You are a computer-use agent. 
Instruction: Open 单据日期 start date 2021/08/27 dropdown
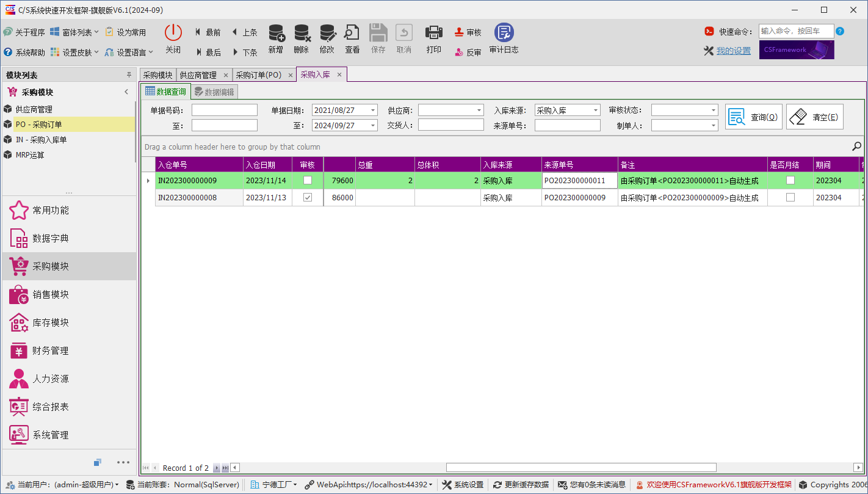373,111
